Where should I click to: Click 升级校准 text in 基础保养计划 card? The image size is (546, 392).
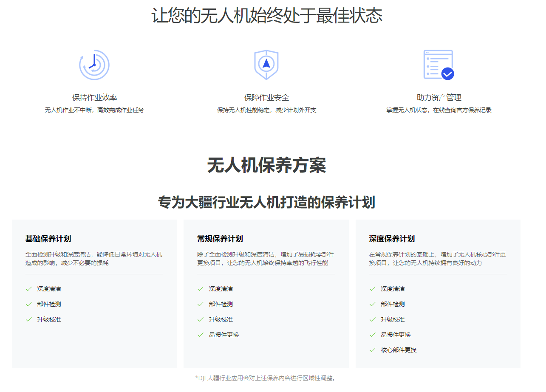pos(49,319)
